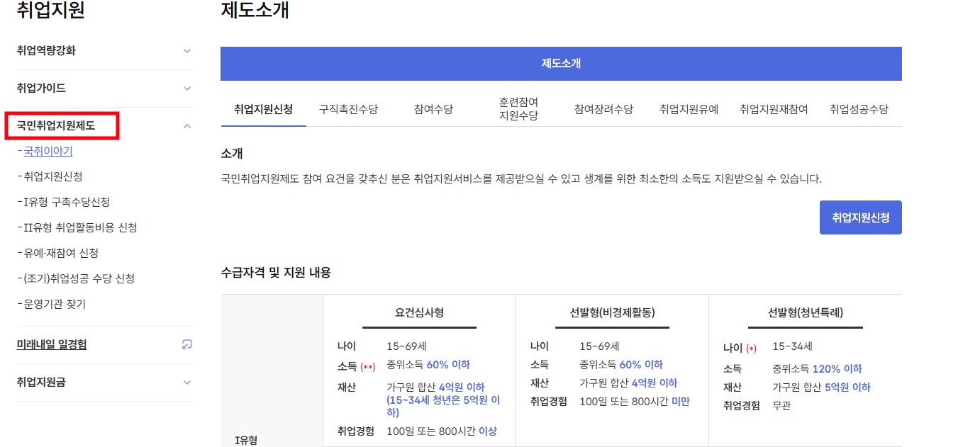Collapse the 국민취업지원제도 chevron

[187, 126]
